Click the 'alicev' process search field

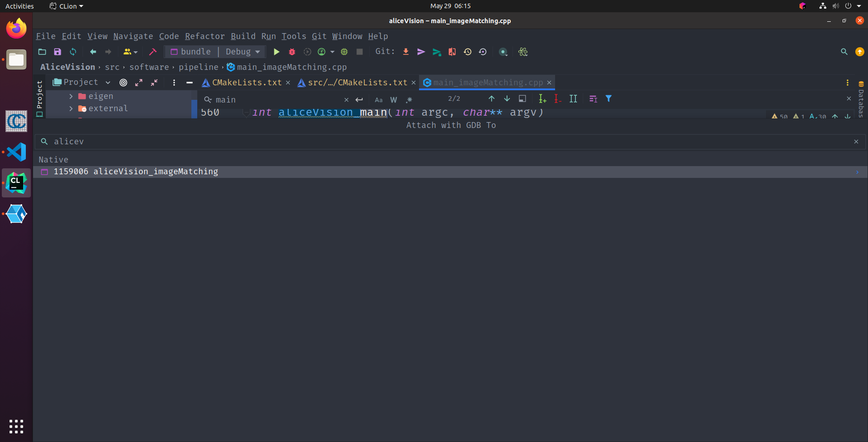pos(449,142)
